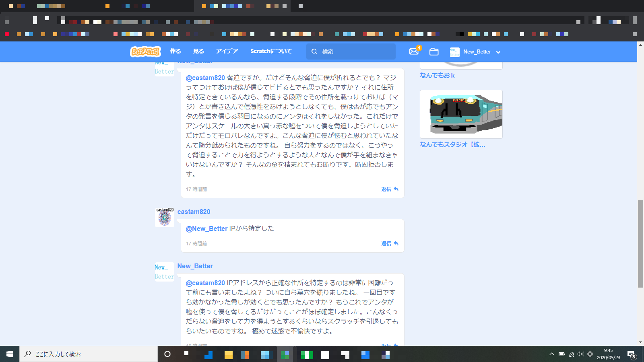Click taskbar search box ここに入力して検索
Viewport: 644px width, 362px height.
[x=89, y=354]
